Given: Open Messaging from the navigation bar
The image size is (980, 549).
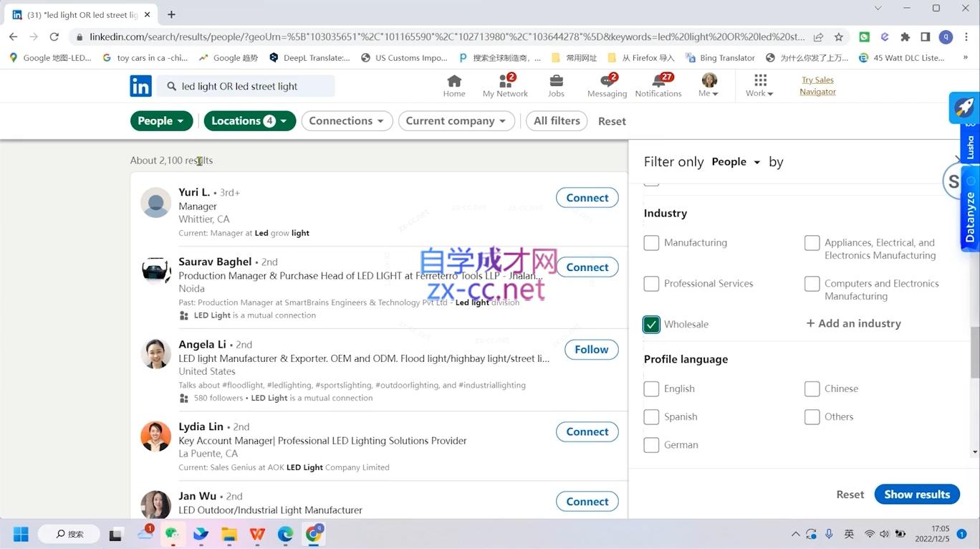Looking at the screenshot, I should [606, 85].
